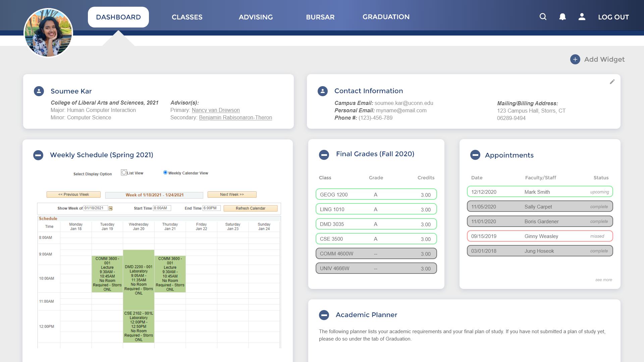The height and width of the screenshot is (362, 644).
Task: Collapse the Final Grades widget
Action: 324,155
